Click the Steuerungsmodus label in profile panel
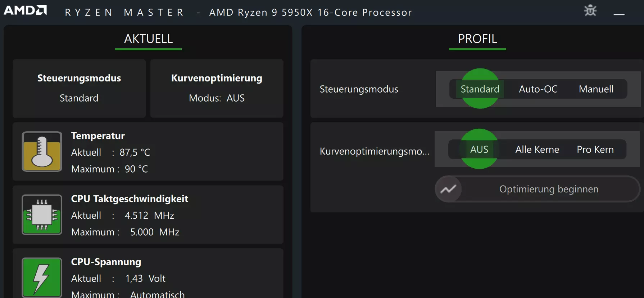 tap(359, 89)
